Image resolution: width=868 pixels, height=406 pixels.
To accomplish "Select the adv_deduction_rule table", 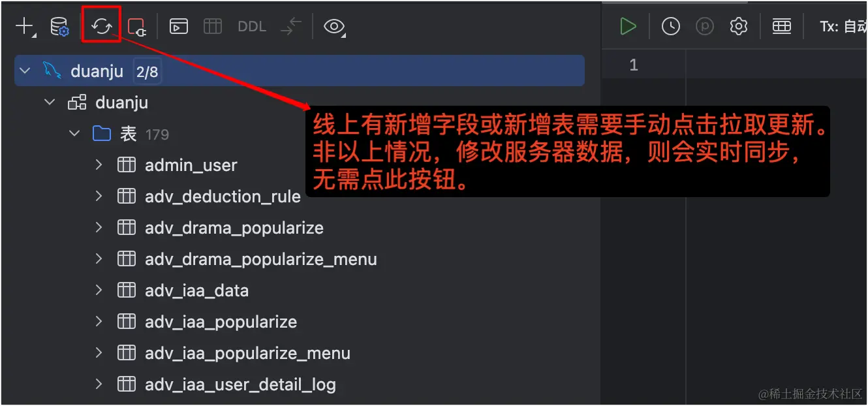I will tap(223, 196).
